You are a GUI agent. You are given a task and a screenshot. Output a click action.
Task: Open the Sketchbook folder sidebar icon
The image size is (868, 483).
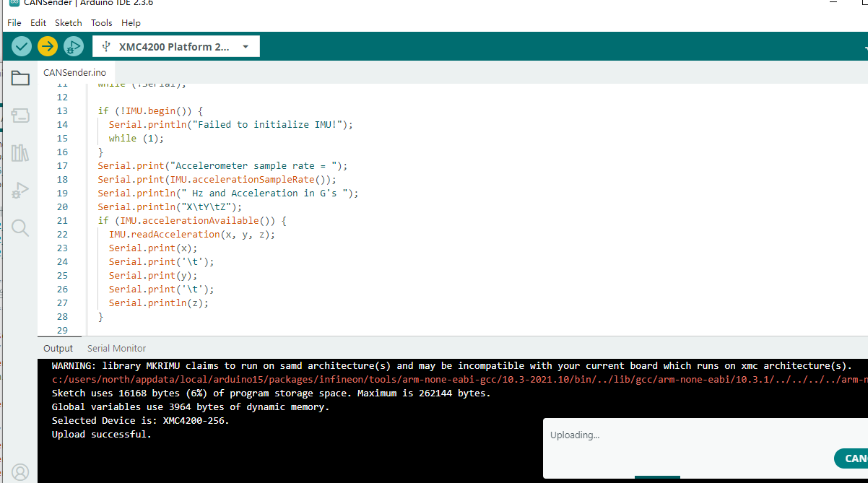20,78
